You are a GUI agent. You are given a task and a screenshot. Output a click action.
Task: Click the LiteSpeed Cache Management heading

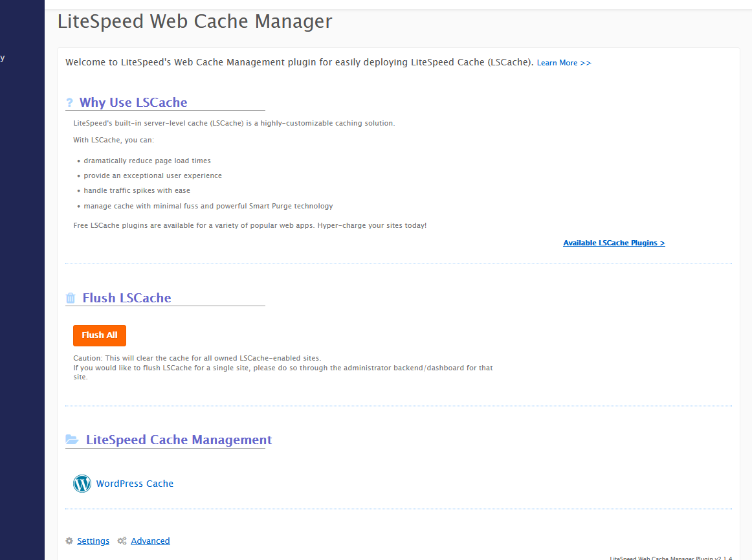(x=178, y=440)
